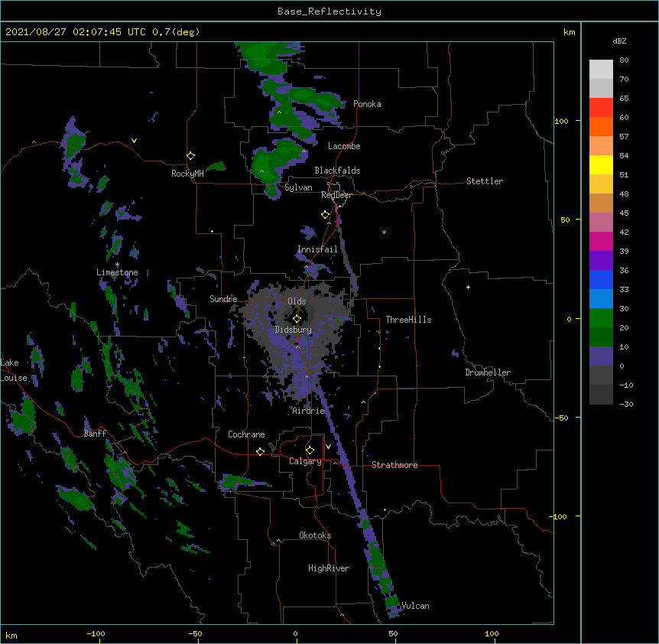Image resolution: width=659 pixels, height=644 pixels.
Task: Click the yellow diamond marker south of RedDeer
Action: (326, 215)
